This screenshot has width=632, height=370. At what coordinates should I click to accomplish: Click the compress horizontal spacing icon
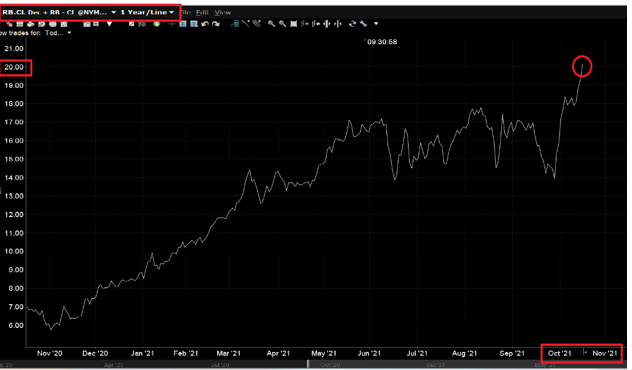[338, 24]
